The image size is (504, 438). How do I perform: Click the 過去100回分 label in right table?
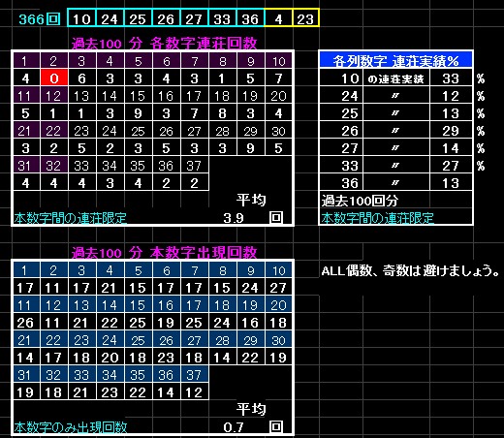tap(360, 201)
